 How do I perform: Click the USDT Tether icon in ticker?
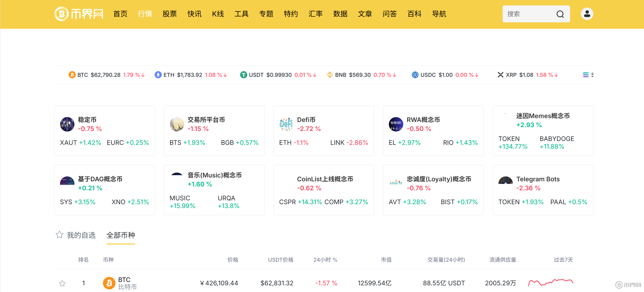tap(243, 75)
